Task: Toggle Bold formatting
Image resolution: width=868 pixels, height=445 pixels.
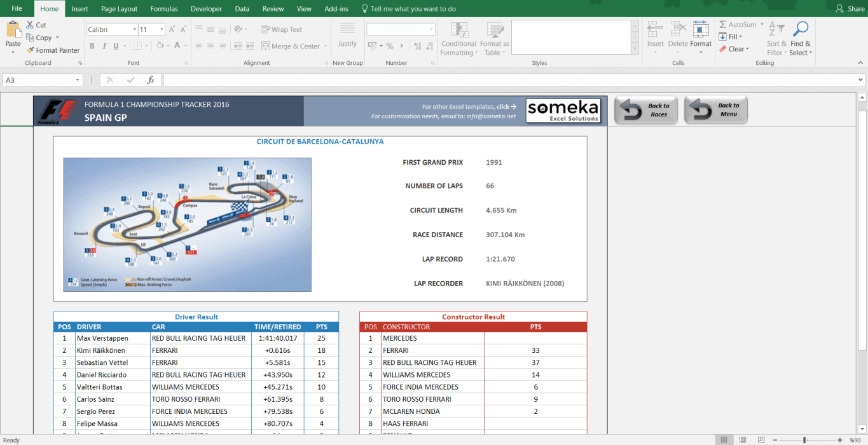Action: pyautogui.click(x=92, y=46)
